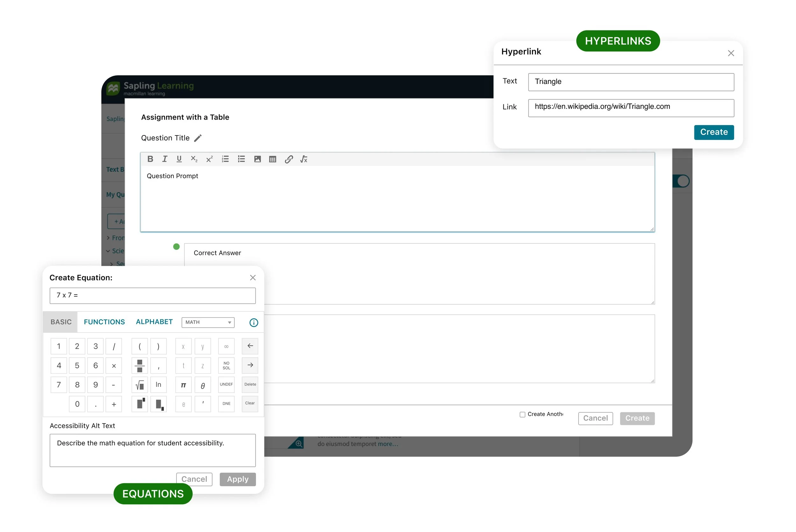Image resolution: width=796 pixels, height=532 pixels.
Task: Select the green correct answer radio dot
Action: [176, 247]
